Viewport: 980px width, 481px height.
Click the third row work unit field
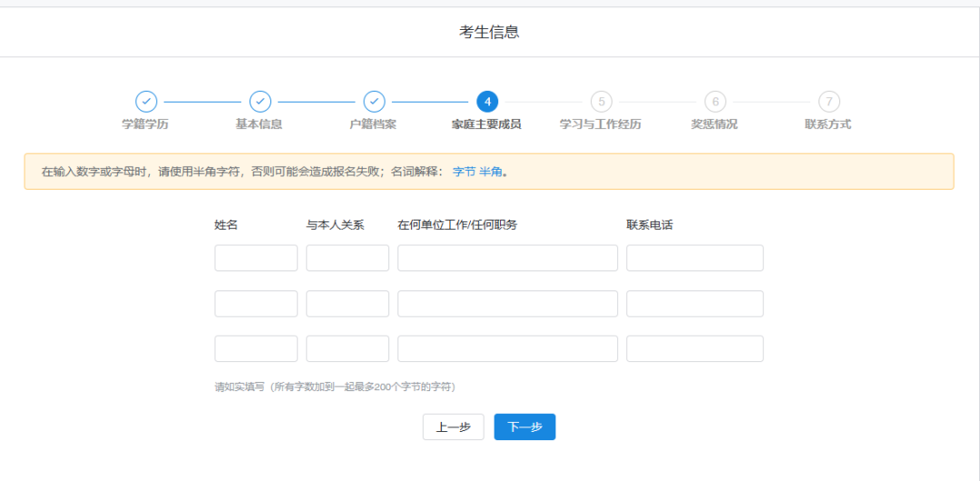pyautogui.click(x=507, y=349)
